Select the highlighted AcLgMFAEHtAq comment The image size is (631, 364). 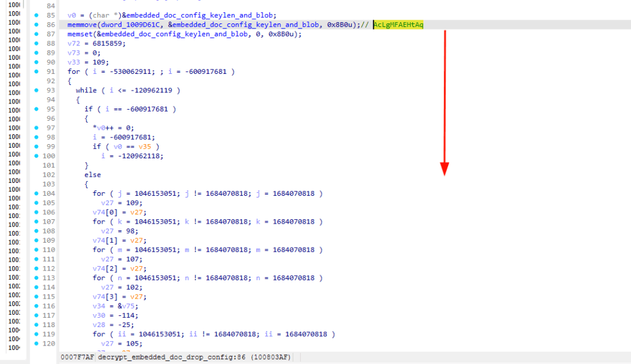click(x=399, y=25)
